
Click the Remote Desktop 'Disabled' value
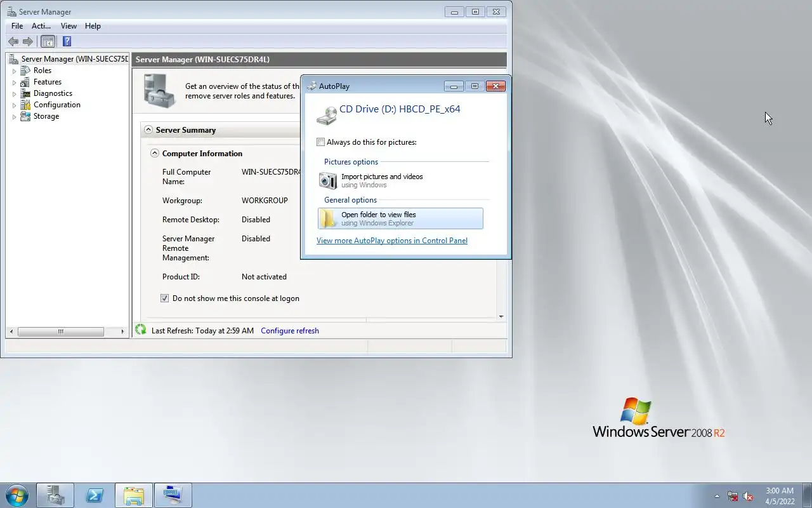(256, 220)
